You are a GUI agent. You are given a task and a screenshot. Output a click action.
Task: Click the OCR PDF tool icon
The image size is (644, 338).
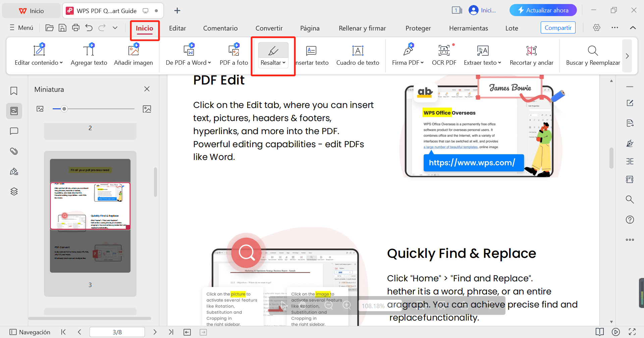tap(444, 51)
